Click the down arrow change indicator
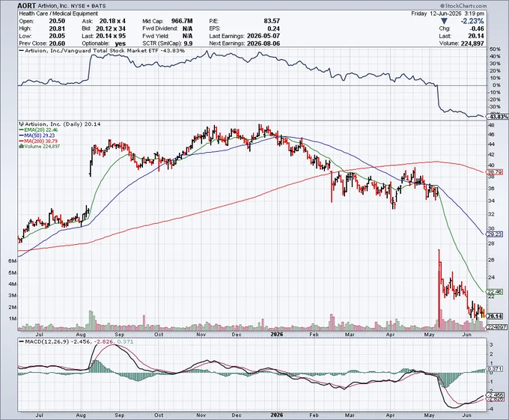Viewport: 509px width, 420px height. coord(445,21)
